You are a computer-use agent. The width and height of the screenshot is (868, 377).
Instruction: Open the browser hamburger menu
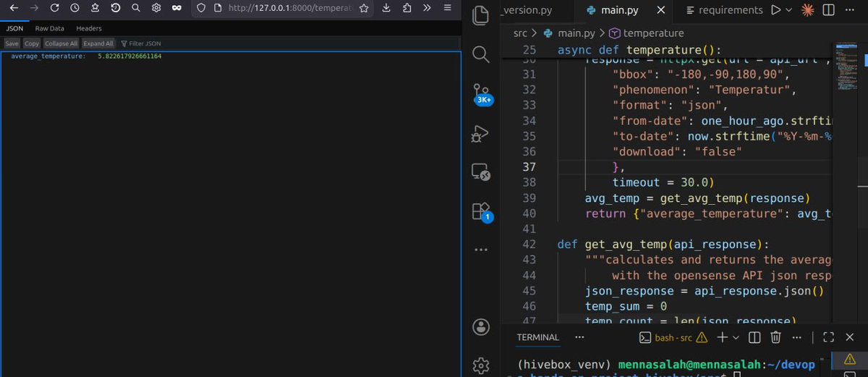(x=447, y=9)
